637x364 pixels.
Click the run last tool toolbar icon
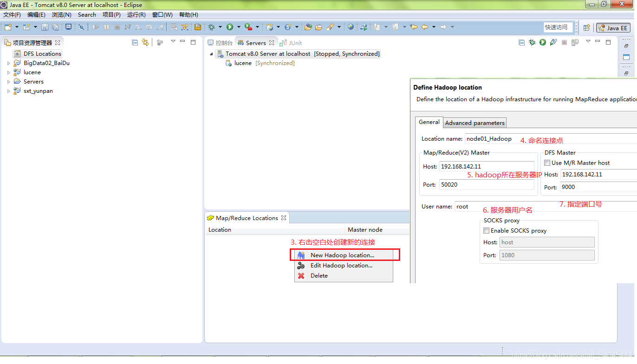pyautogui.click(x=248, y=27)
